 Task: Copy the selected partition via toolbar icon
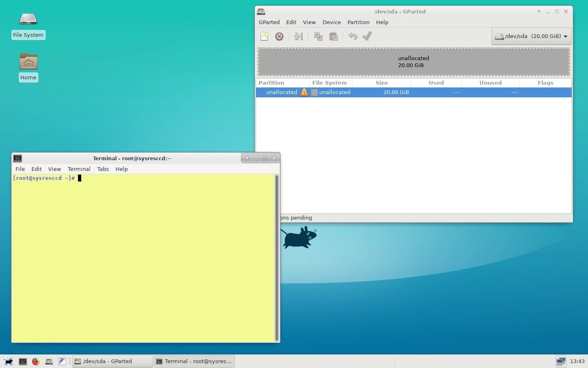pyautogui.click(x=318, y=36)
